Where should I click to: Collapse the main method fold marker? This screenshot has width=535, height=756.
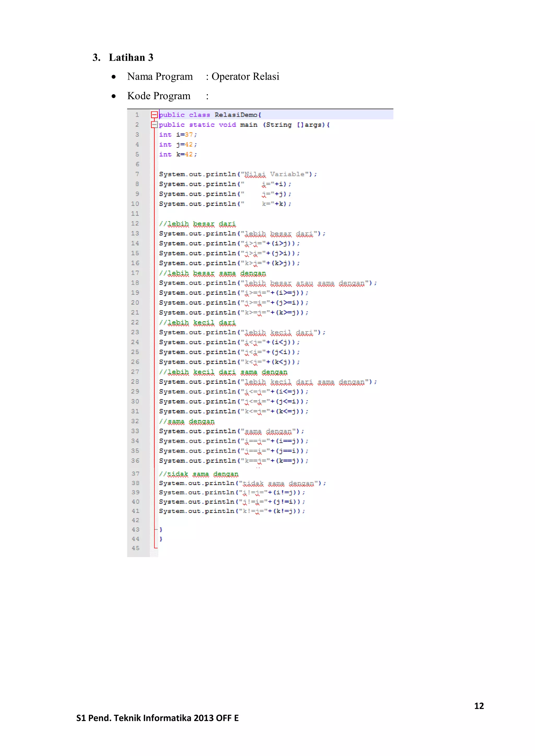[154, 125]
